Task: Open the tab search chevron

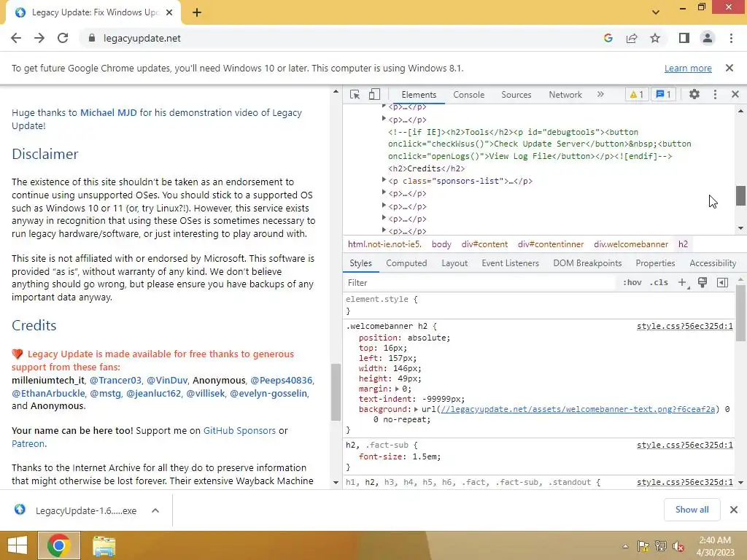Action: click(656, 12)
